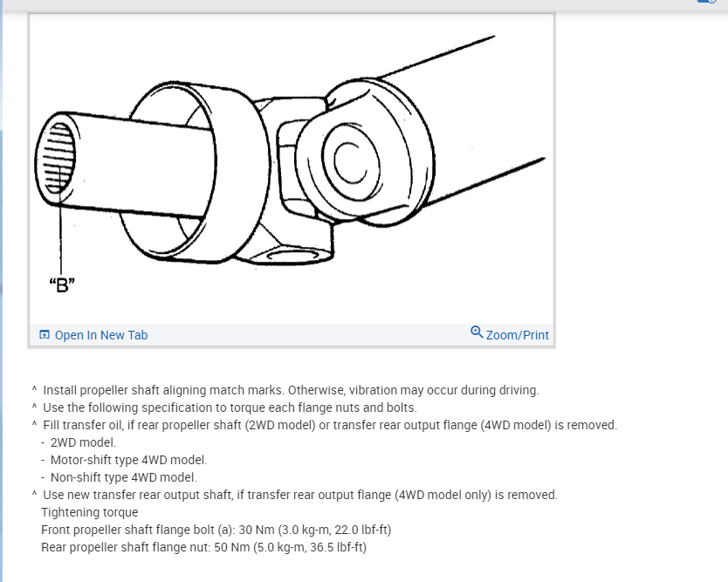Click the "2WD model." list item

[x=83, y=442]
